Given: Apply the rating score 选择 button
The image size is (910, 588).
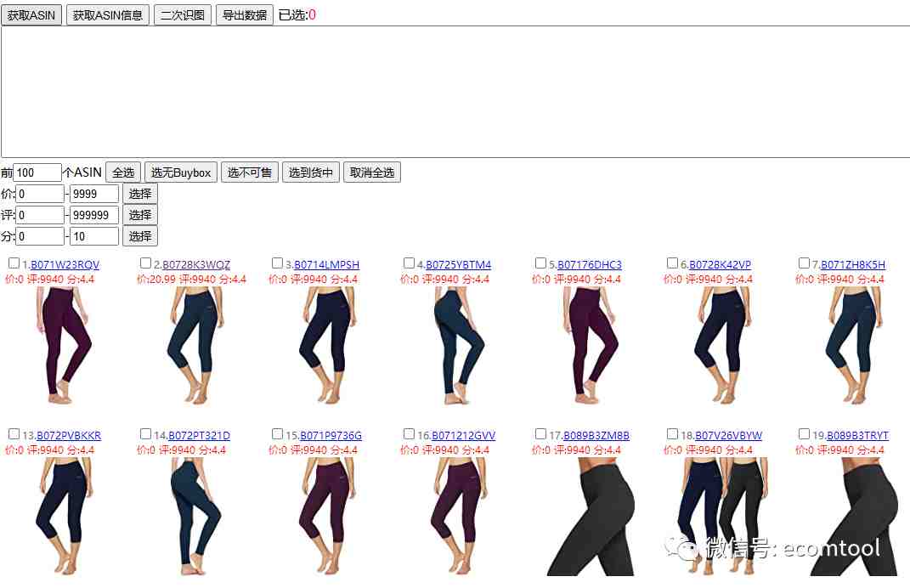Looking at the screenshot, I should click(x=140, y=236).
